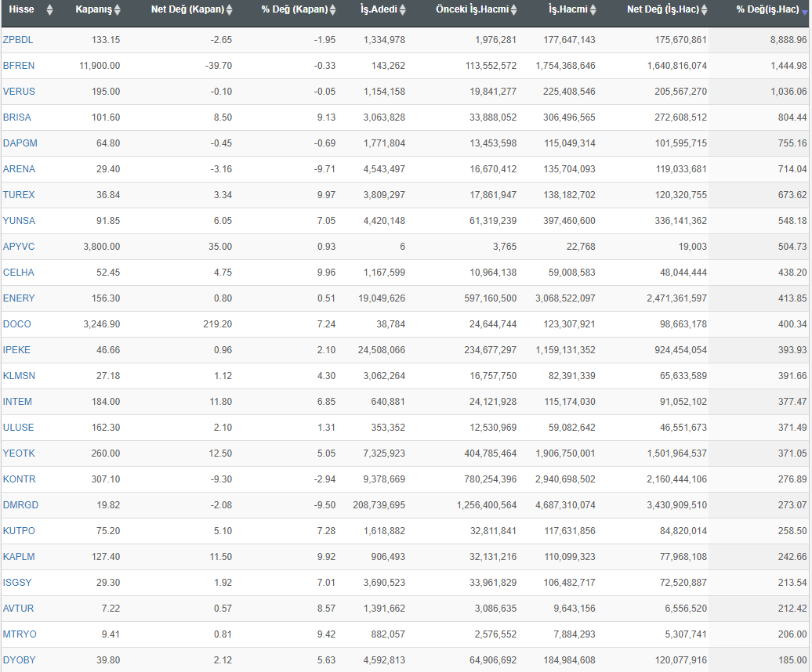Click the İş.Adedi header label
The image size is (812, 672).
(379, 9)
